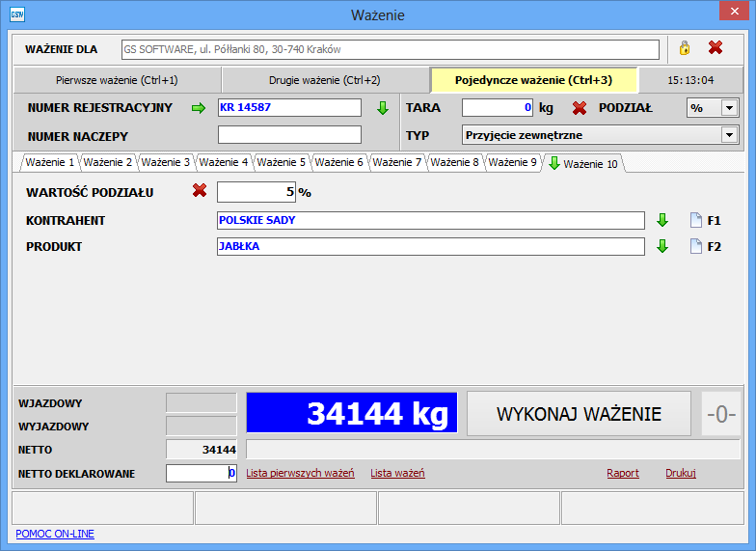Click green down arrow for Kontrahent field
The image size is (756, 551).
tap(662, 220)
